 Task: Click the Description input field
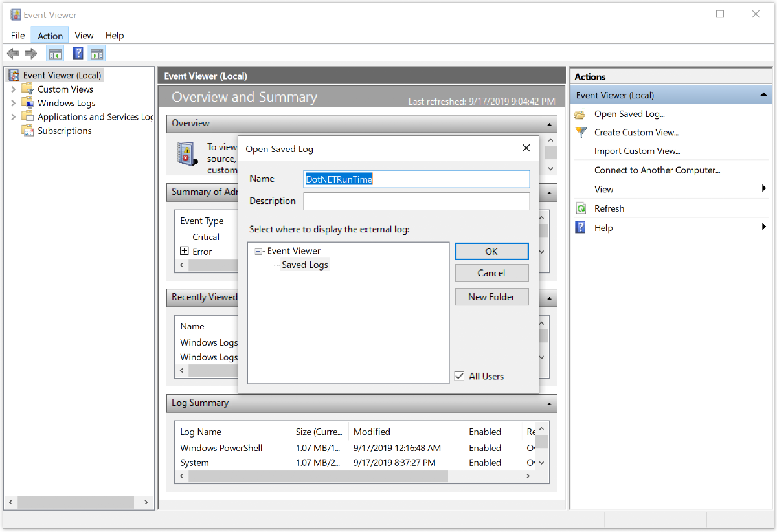pyautogui.click(x=416, y=201)
